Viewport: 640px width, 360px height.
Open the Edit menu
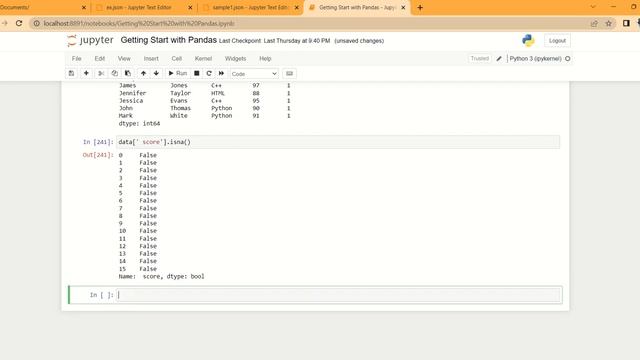(100, 59)
